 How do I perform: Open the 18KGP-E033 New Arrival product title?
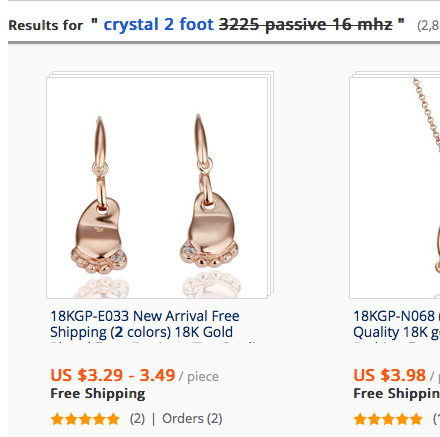coord(145,324)
